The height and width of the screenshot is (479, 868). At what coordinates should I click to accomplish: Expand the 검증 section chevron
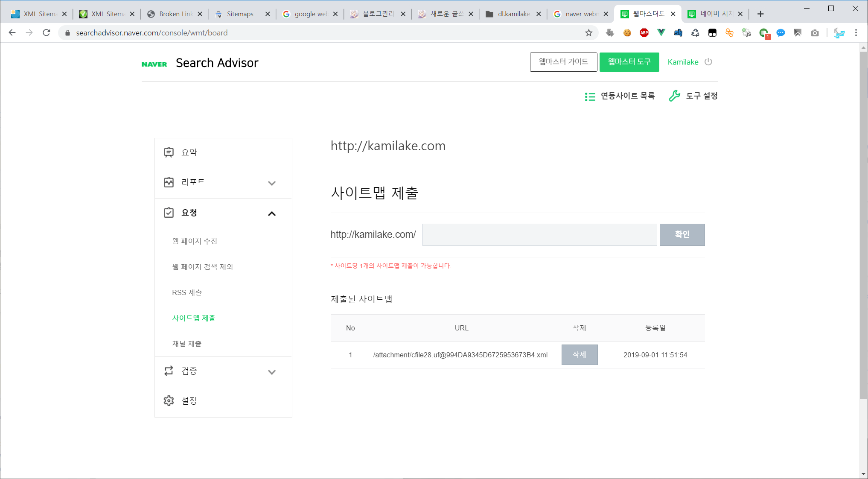271,372
